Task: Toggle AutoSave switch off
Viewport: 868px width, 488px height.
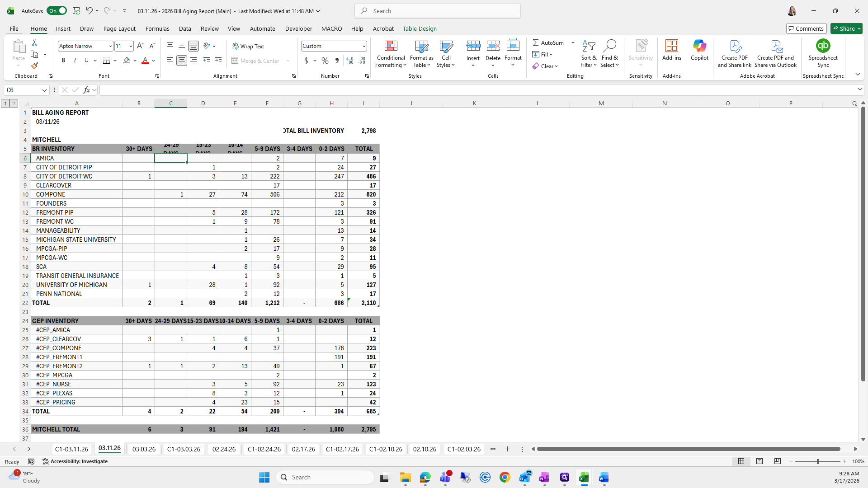Action: click(57, 11)
